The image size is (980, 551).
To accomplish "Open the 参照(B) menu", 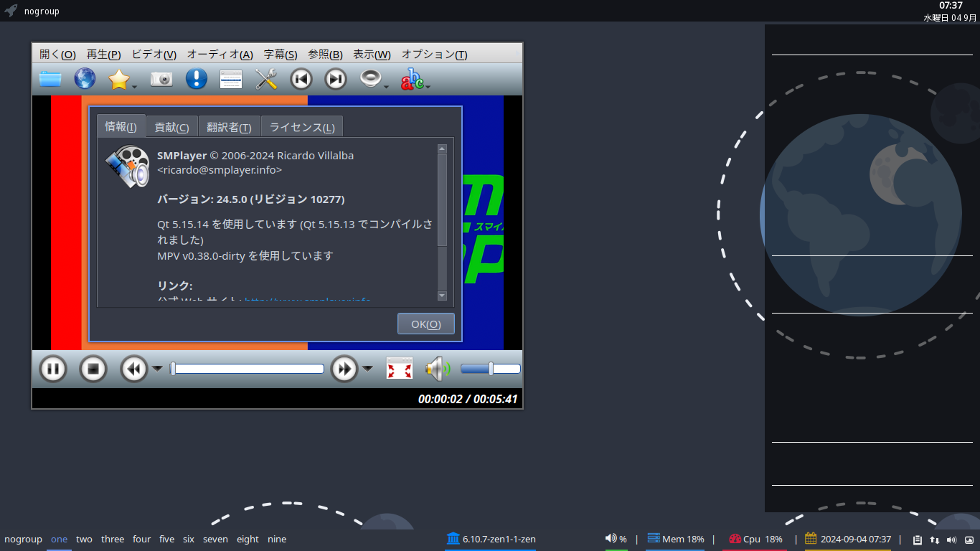I will 325,54.
